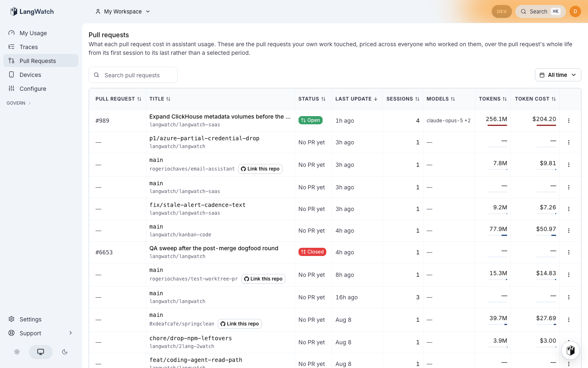
Task: Open the My Workspace dropdown
Action: 123,11
